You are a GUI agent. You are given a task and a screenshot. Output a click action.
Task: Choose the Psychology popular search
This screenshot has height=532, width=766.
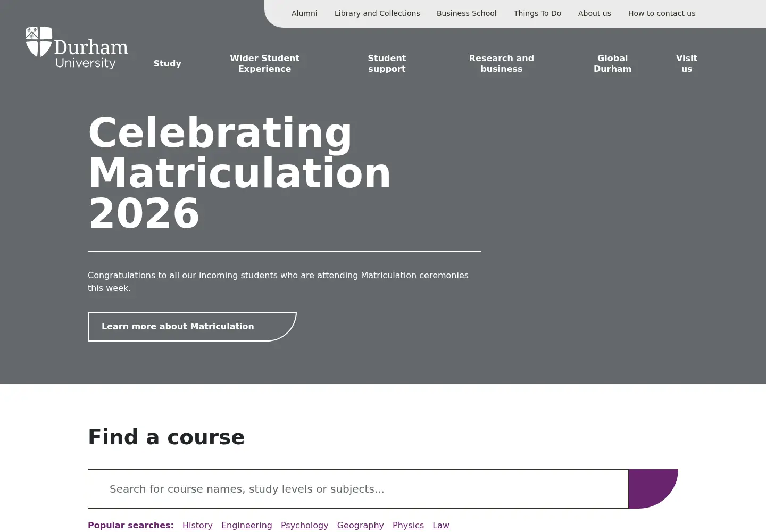305,525
